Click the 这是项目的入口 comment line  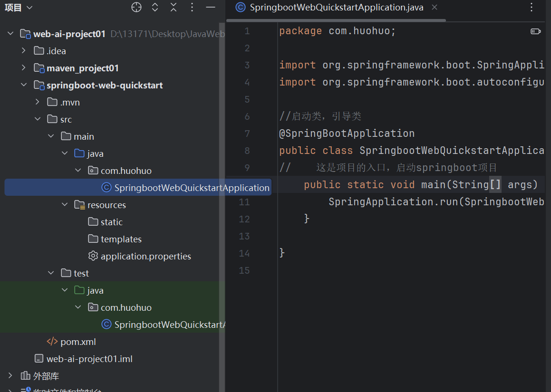click(x=388, y=168)
